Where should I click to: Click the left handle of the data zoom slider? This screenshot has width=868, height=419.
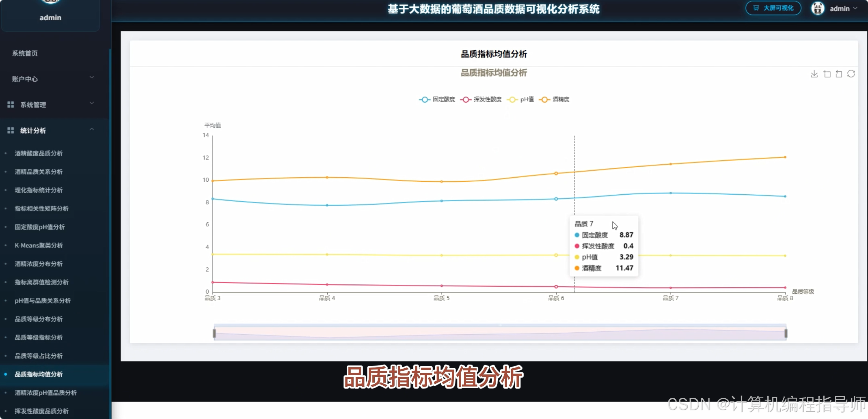[214, 333]
